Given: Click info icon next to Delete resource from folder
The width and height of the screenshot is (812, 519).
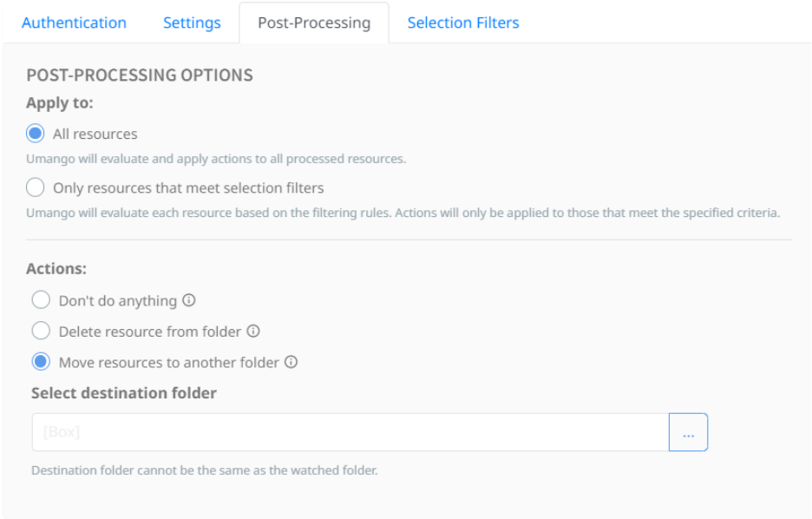Looking at the screenshot, I should [253, 331].
